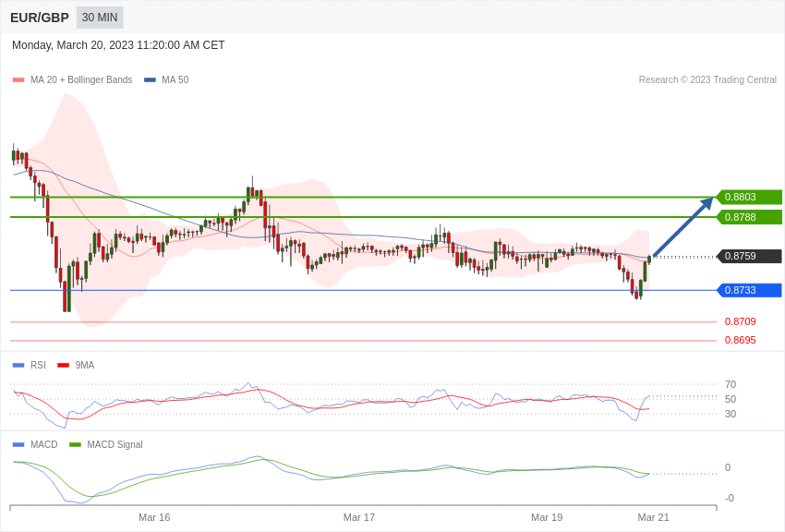The width and height of the screenshot is (785, 532).
Task: Click the 9MA legend swatch
Action: coord(63,366)
